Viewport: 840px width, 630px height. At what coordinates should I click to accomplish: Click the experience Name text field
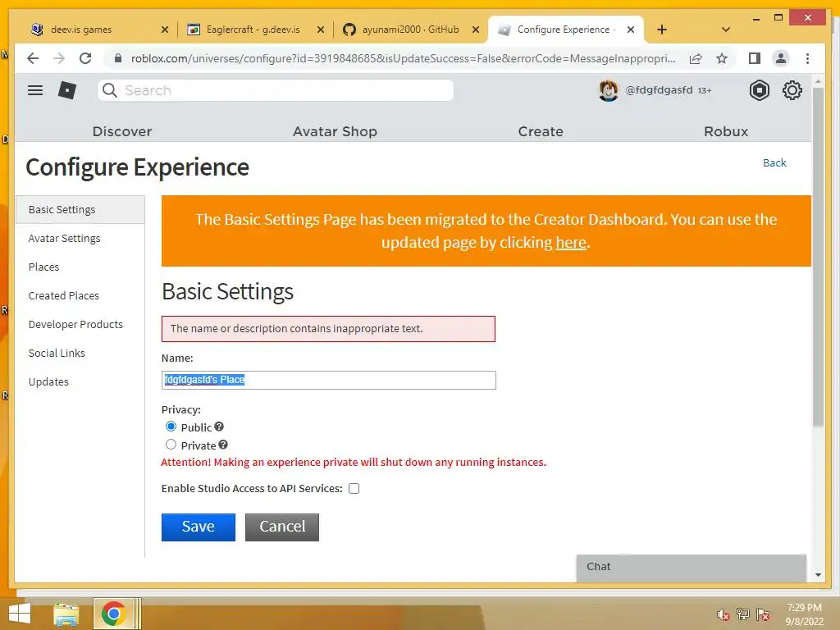tap(328, 380)
